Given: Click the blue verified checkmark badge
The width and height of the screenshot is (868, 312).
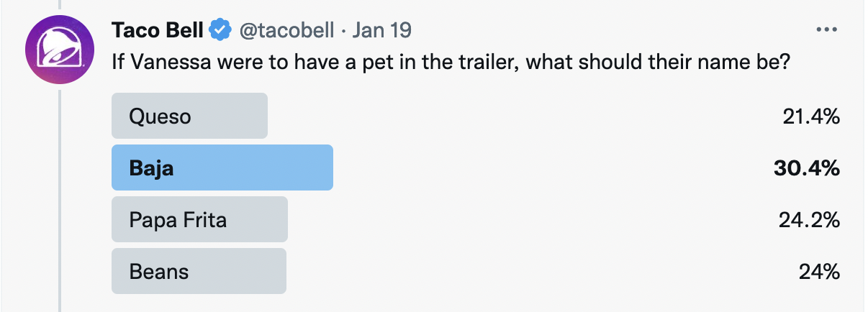Looking at the screenshot, I should click(219, 30).
